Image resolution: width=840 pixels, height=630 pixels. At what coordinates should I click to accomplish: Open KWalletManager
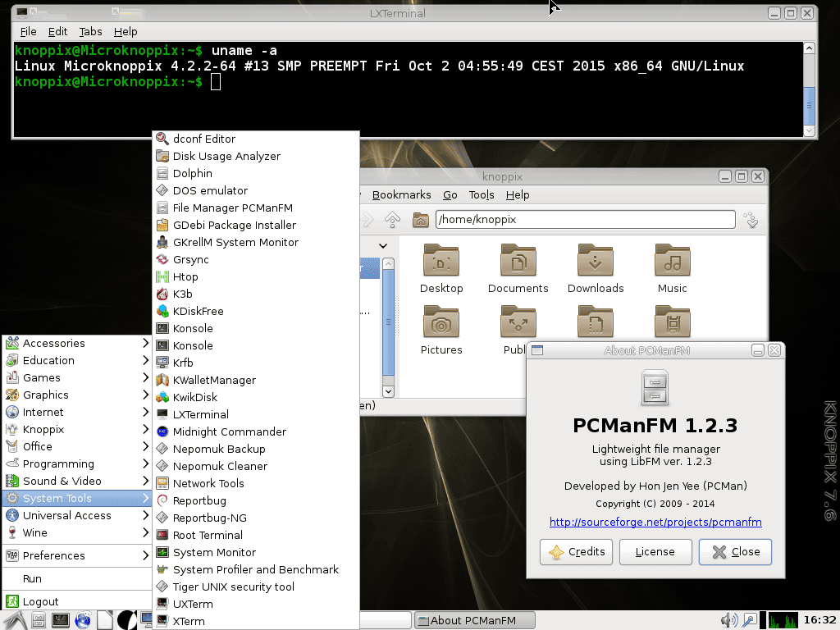pyautogui.click(x=256, y=380)
